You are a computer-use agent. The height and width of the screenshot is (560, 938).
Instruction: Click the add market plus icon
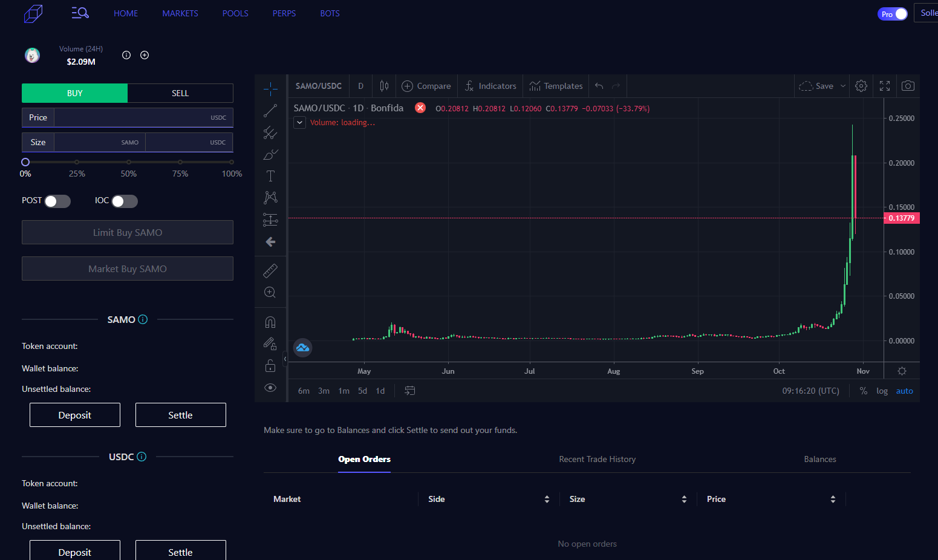pyautogui.click(x=145, y=55)
